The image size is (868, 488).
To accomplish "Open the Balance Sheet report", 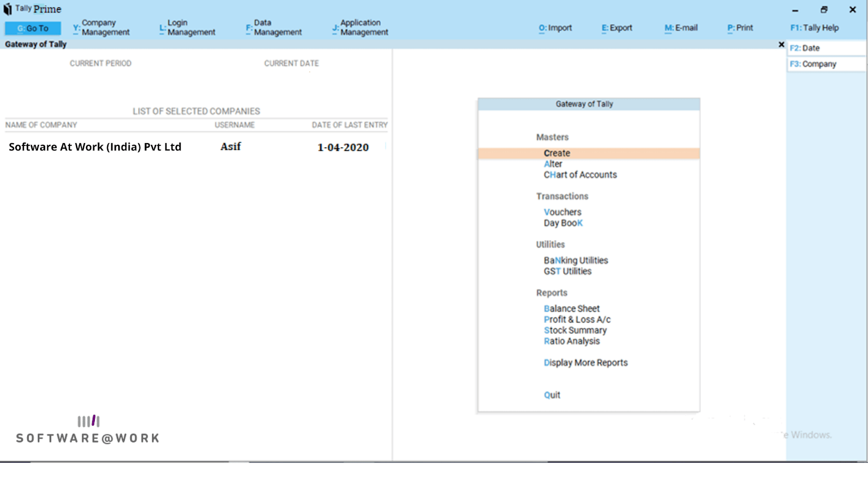I will 572,309.
